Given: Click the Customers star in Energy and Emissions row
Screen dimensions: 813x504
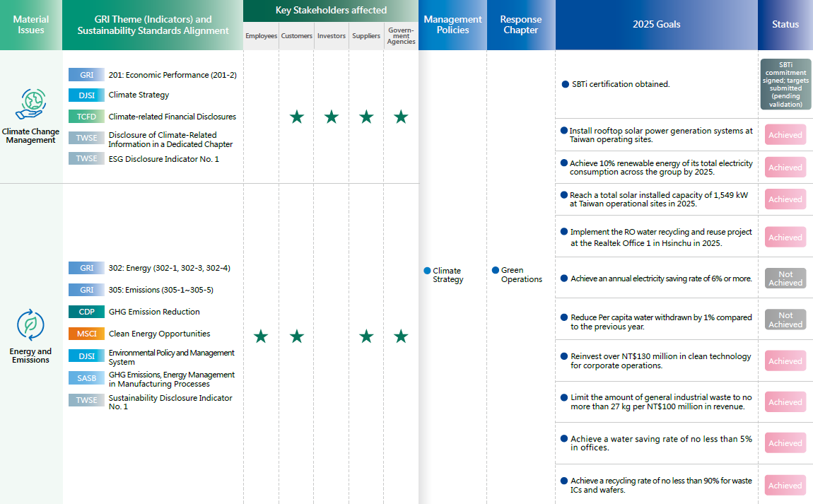Looking at the screenshot, I should click(x=297, y=336).
